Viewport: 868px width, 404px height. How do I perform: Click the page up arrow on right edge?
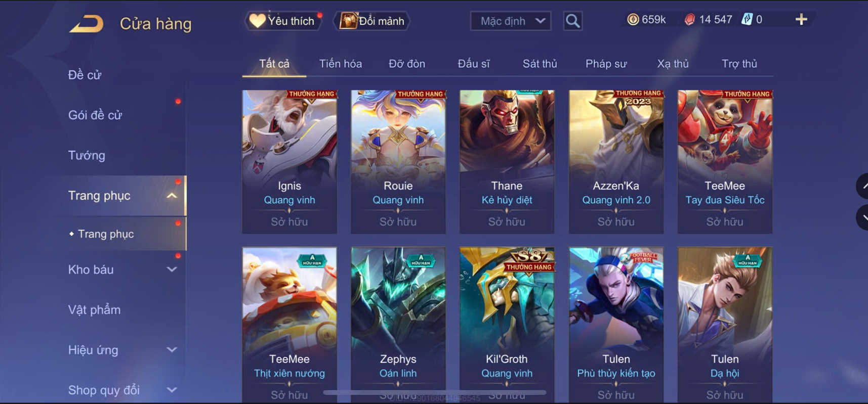862,186
